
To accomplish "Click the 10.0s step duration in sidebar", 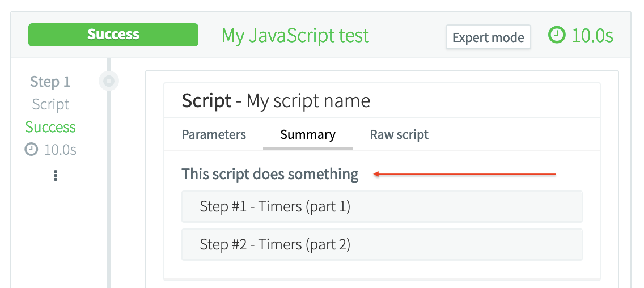I will (x=60, y=150).
